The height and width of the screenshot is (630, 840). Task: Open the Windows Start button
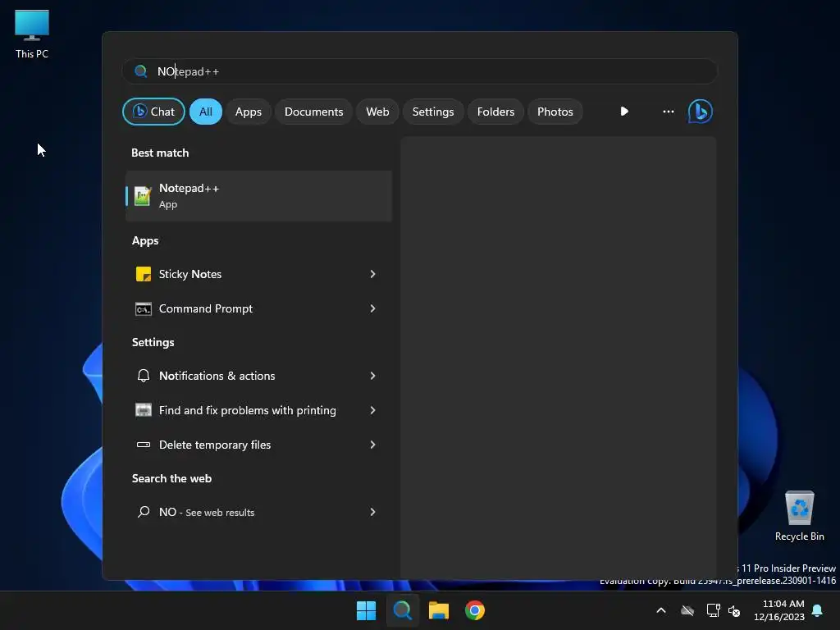(367, 610)
